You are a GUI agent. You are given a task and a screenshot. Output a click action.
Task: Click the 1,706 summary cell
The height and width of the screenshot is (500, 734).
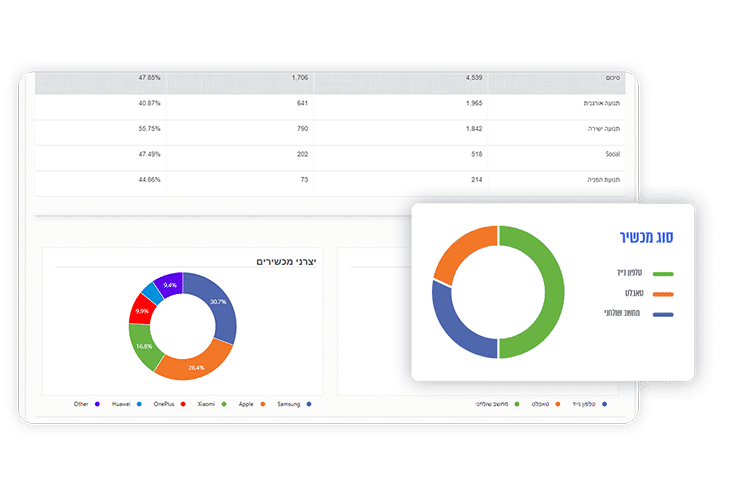300,78
